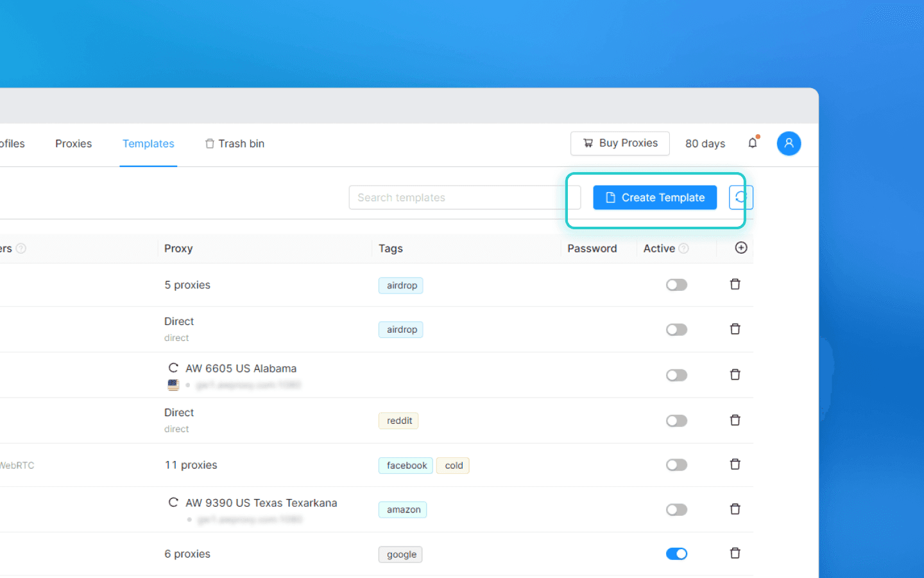Disable Active for 6 proxies google row
Viewport: 924px width, 578px height.
pyautogui.click(x=676, y=554)
